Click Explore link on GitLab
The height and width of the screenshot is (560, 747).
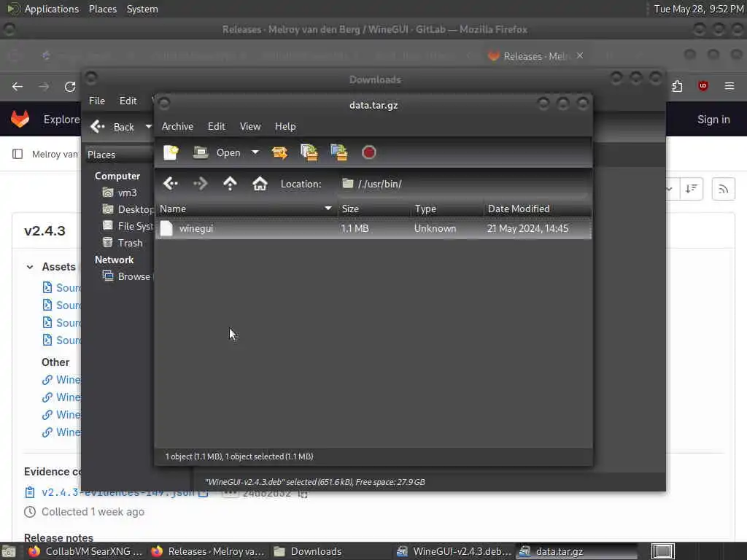coord(62,120)
